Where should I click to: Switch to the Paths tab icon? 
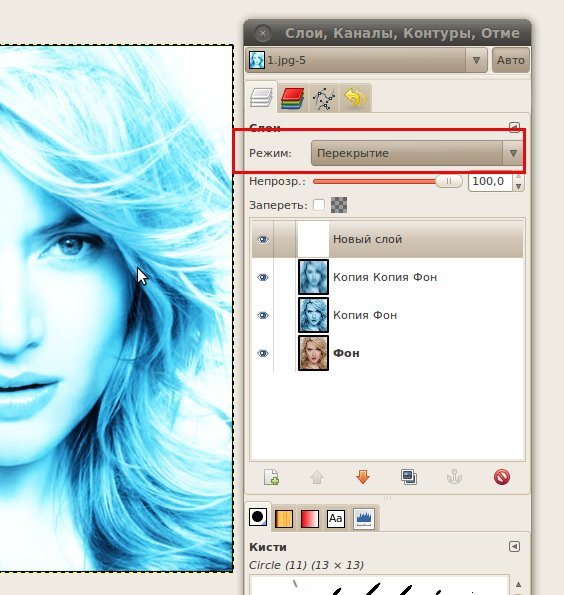tap(324, 98)
